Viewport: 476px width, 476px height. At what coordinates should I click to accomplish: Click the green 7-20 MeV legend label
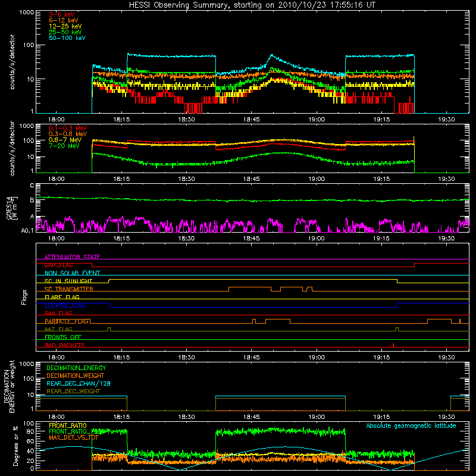[x=64, y=146]
